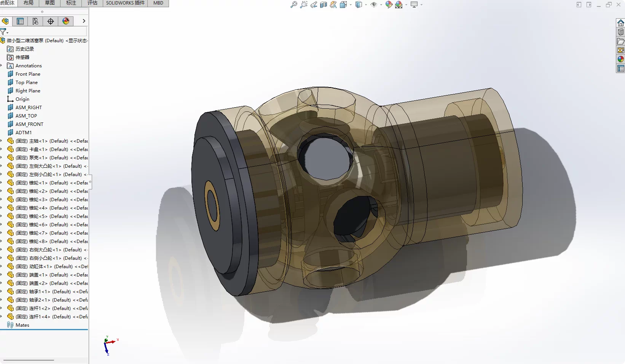Screen dimensions: 625x364
Task: Open Custom Properties task pane
Action: [620, 68]
